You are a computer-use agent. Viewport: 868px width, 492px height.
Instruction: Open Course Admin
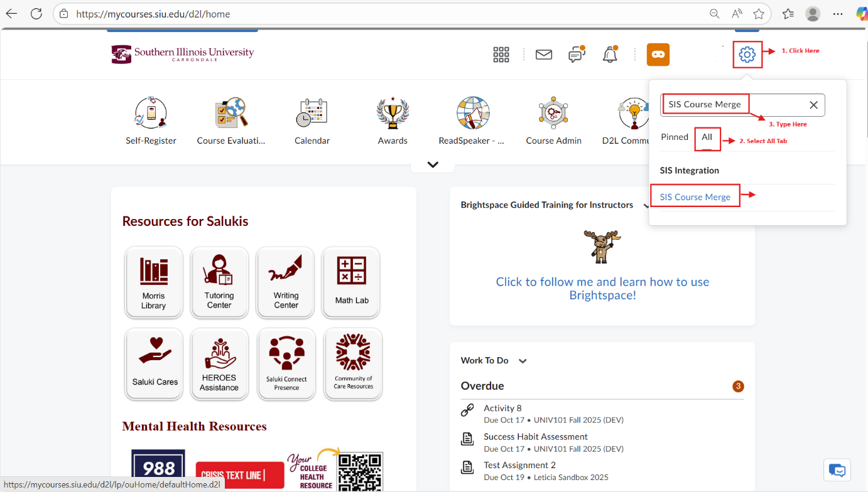(553, 120)
